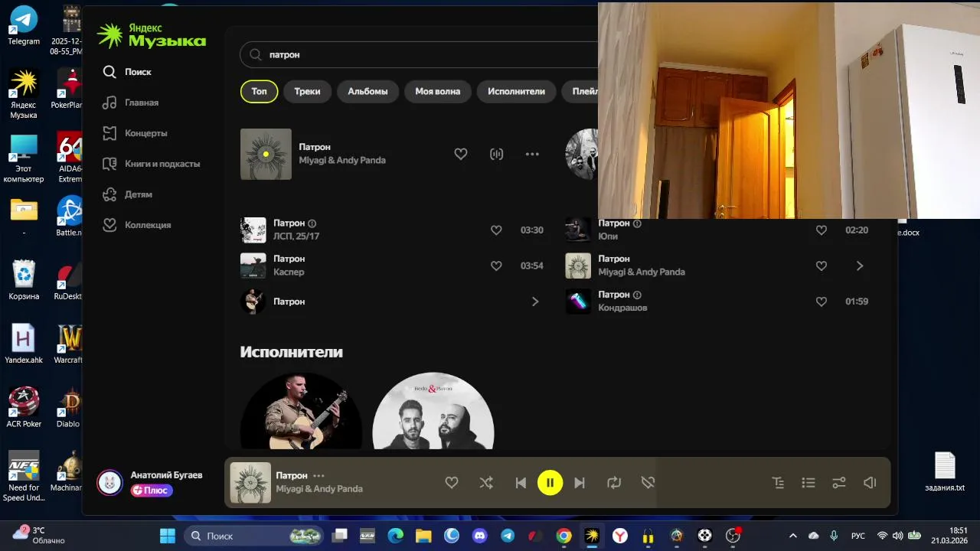Open Bedo & Patron artist card
Viewport: 980px width, 551px height.
(433, 411)
